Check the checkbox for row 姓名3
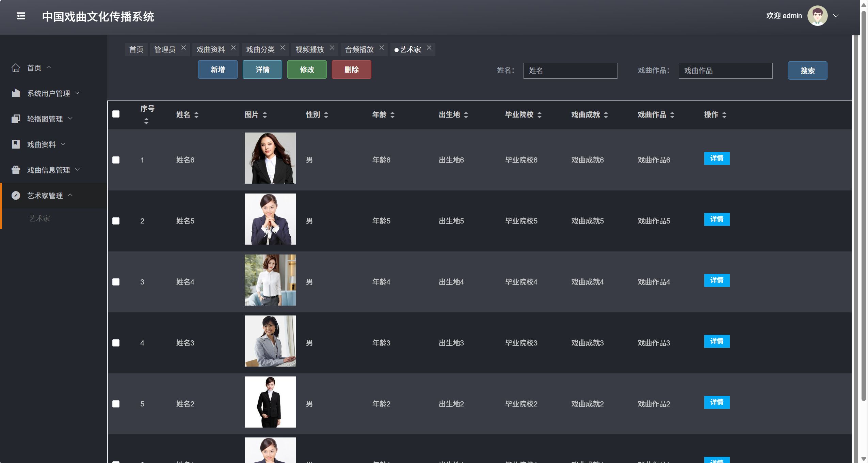Screen dimensions: 868x463 coord(116,343)
